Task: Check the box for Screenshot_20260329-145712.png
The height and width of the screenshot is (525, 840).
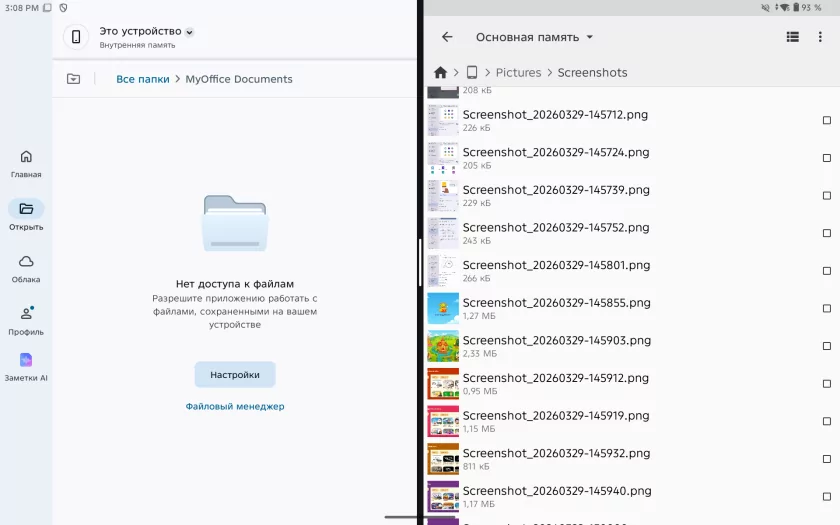Action: tap(826, 120)
